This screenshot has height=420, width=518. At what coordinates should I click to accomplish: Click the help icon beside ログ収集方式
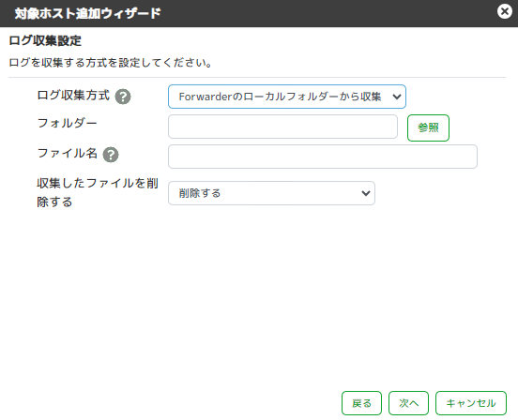(x=123, y=97)
